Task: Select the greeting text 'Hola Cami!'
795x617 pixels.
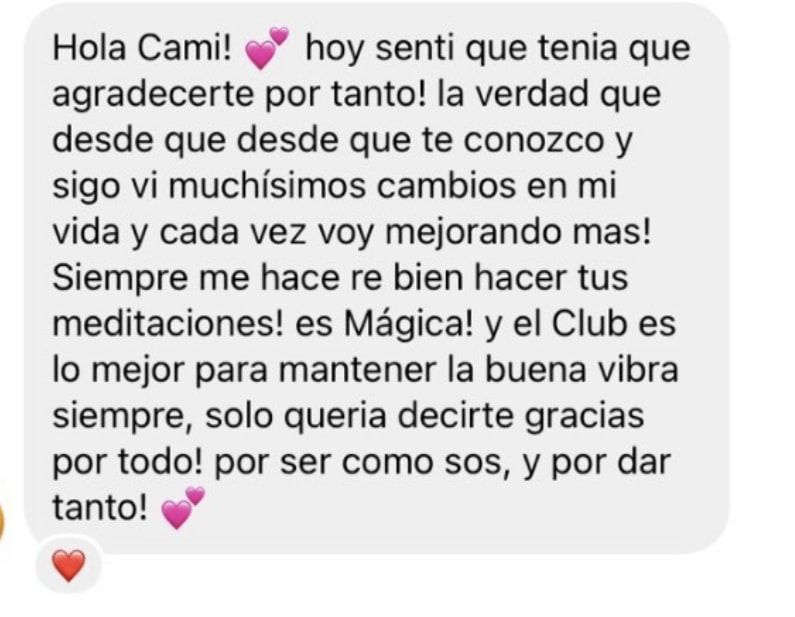Action: coord(142,49)
